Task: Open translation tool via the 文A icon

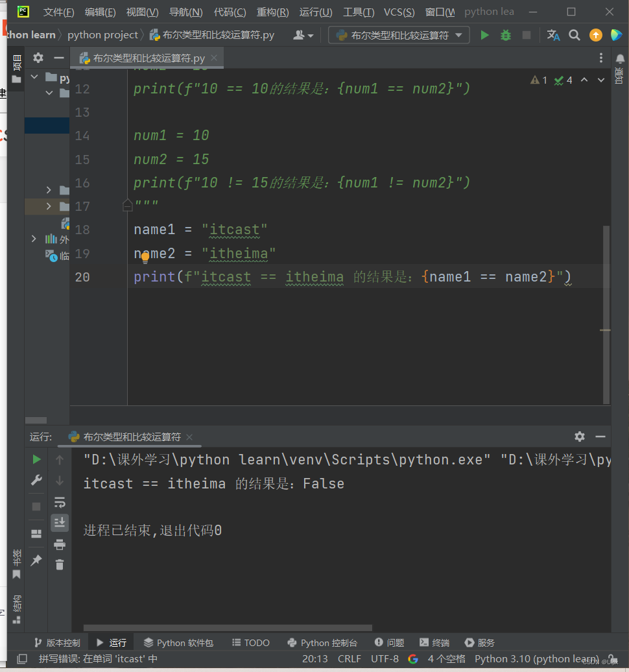Action: [553, 36]
